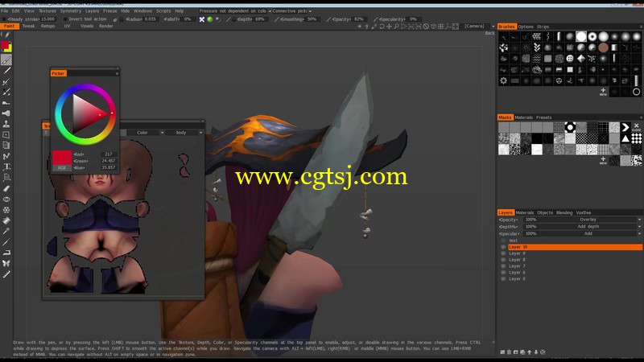Open the Overlay blend mode dropdown

pyautogui.click(x=590, y=220)
